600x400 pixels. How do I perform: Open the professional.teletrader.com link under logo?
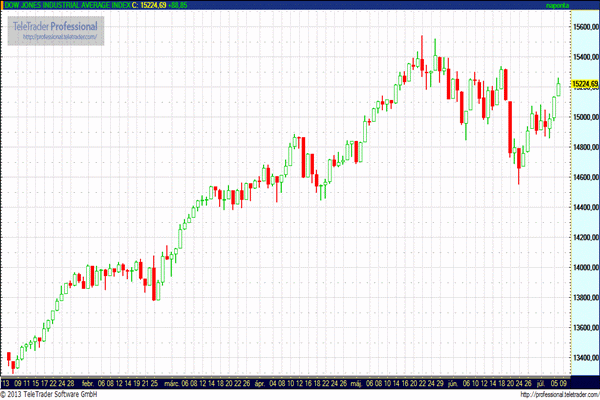tap(54, 38)
